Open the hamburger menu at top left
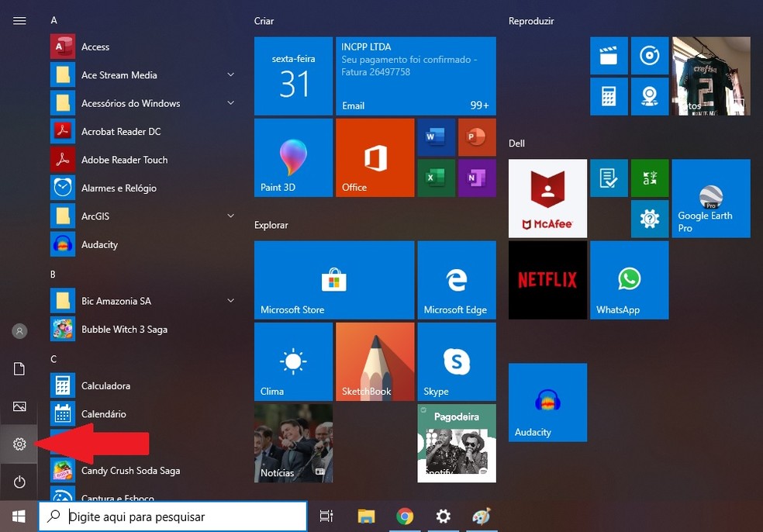This screenshot has height=532, width=763. pyautogui.click(x=19, y=21)
